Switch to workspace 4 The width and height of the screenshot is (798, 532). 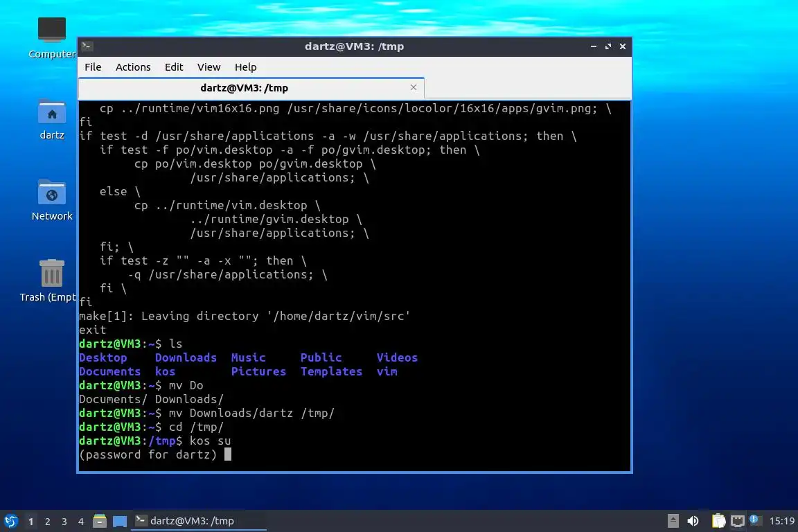coord(81,522)
